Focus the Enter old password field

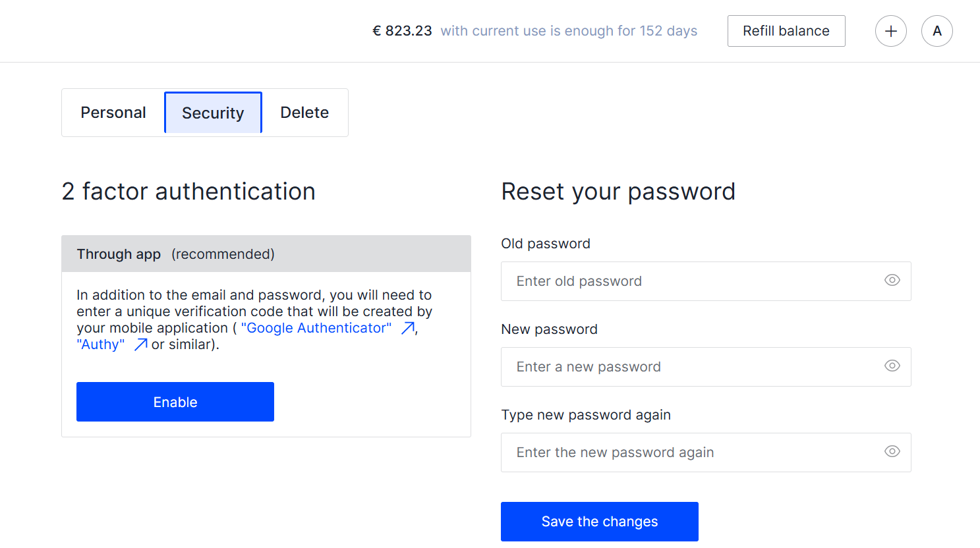[x=692, y=281]
